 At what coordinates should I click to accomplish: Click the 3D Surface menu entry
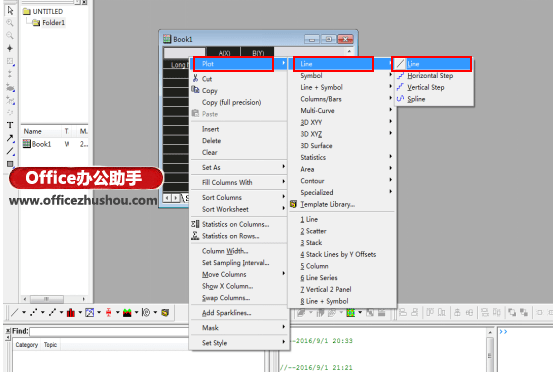[x=342, y=146]
